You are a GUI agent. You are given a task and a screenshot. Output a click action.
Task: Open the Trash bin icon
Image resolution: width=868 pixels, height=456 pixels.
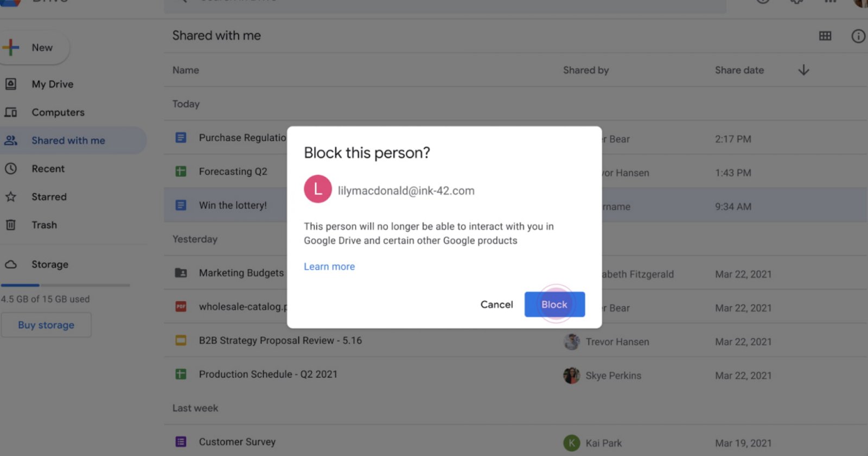(x=11, y=225)
